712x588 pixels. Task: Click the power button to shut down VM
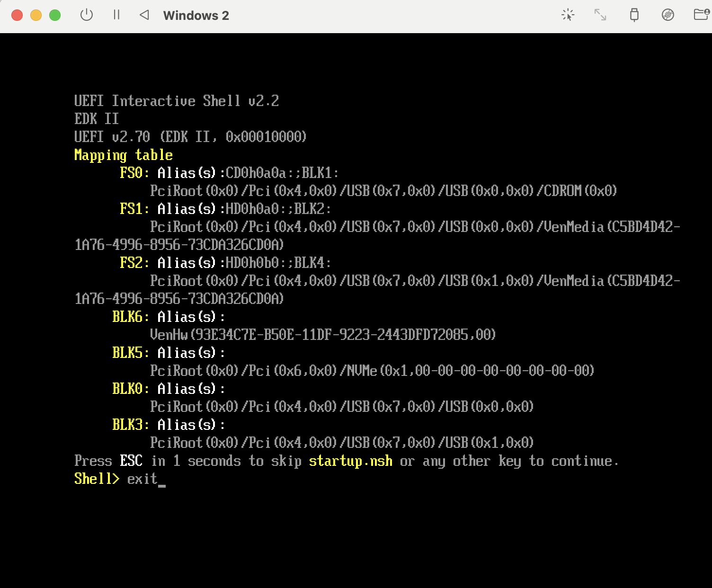coord(87,15)
